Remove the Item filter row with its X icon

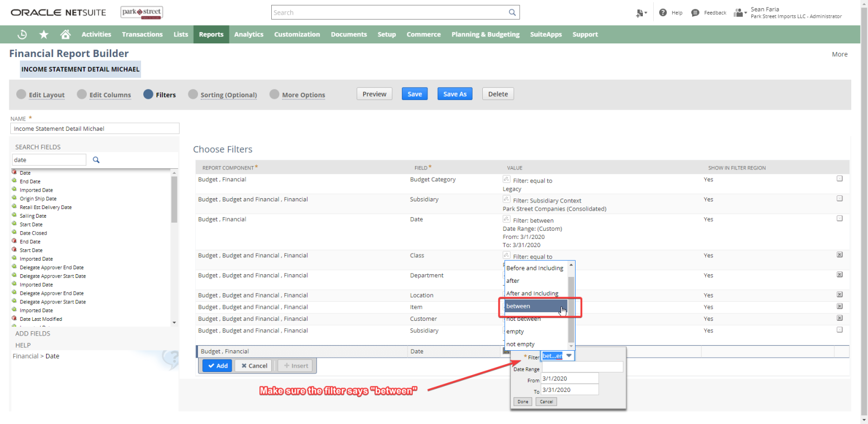[x=840, y=306]
